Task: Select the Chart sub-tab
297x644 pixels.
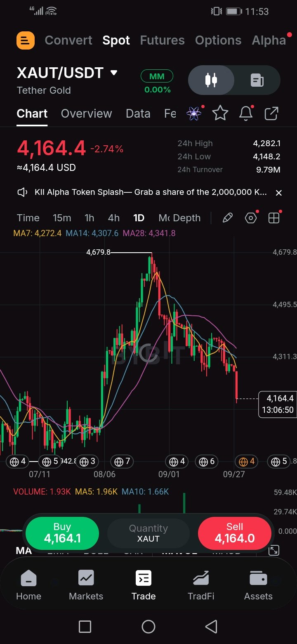Action: point(32,114)
